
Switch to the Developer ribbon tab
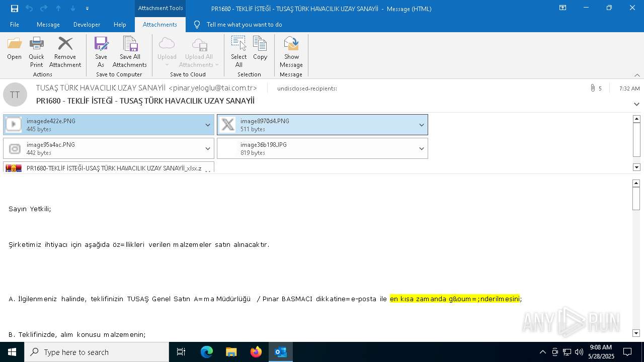coord(87,25)
